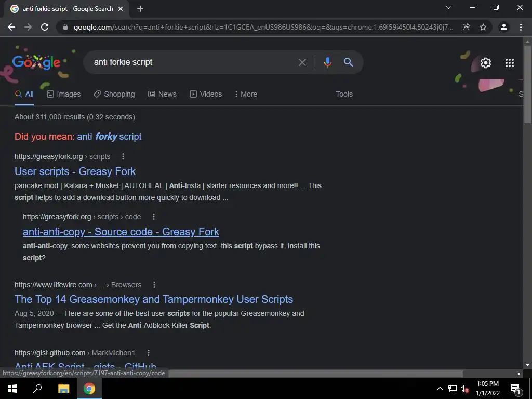Click the horizontal scrollbar thumb
532x399 pixels.
(x=315, y=374)
